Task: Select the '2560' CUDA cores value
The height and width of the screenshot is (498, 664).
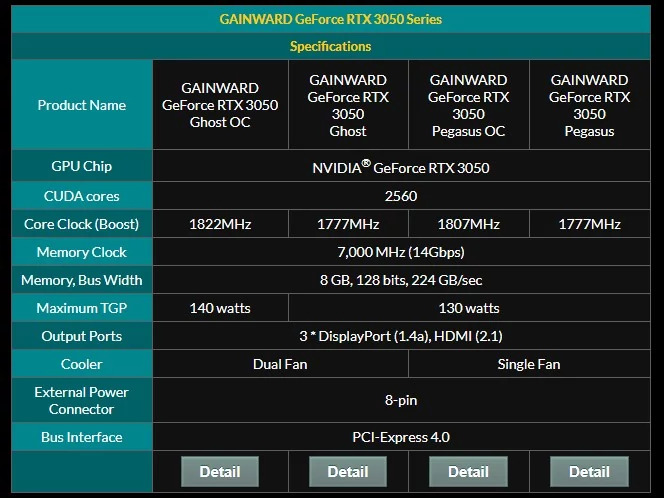Action: tap(401, 196)
